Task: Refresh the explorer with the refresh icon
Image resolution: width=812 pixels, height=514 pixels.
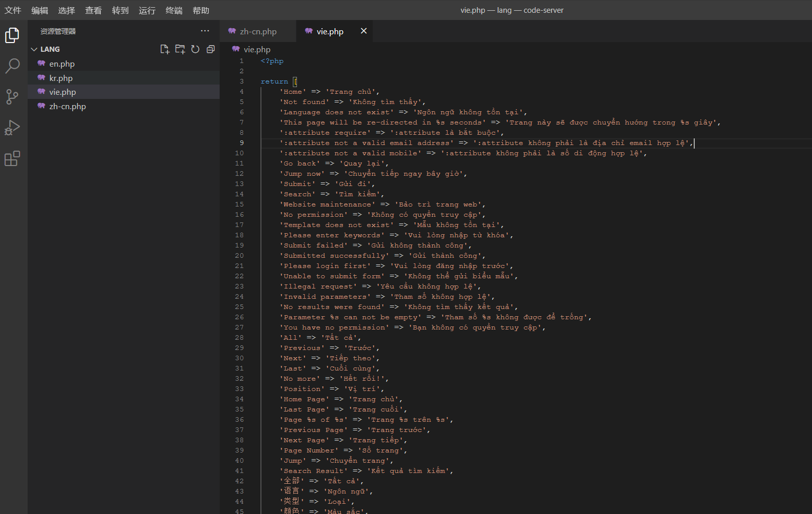Action: (x=195, y=49)
